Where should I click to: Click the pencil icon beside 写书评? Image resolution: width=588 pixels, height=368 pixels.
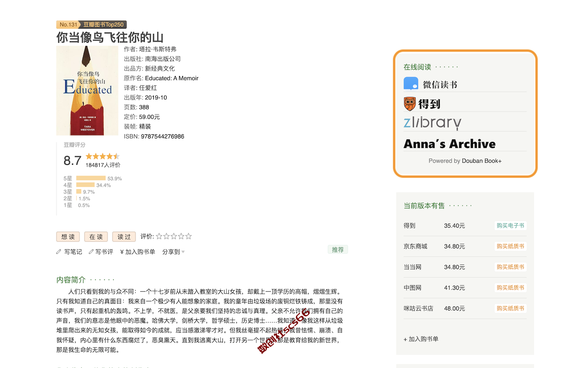click(91, 252)
